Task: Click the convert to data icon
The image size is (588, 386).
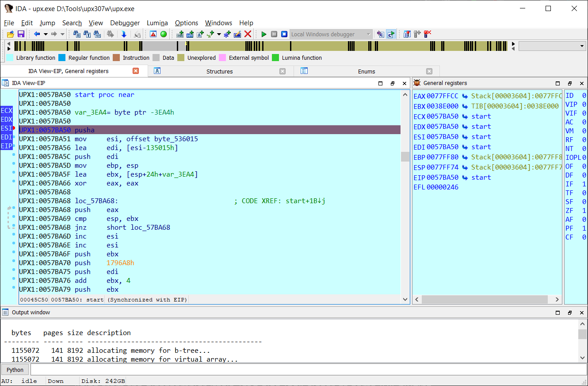Action: click(x=190, y=34)
